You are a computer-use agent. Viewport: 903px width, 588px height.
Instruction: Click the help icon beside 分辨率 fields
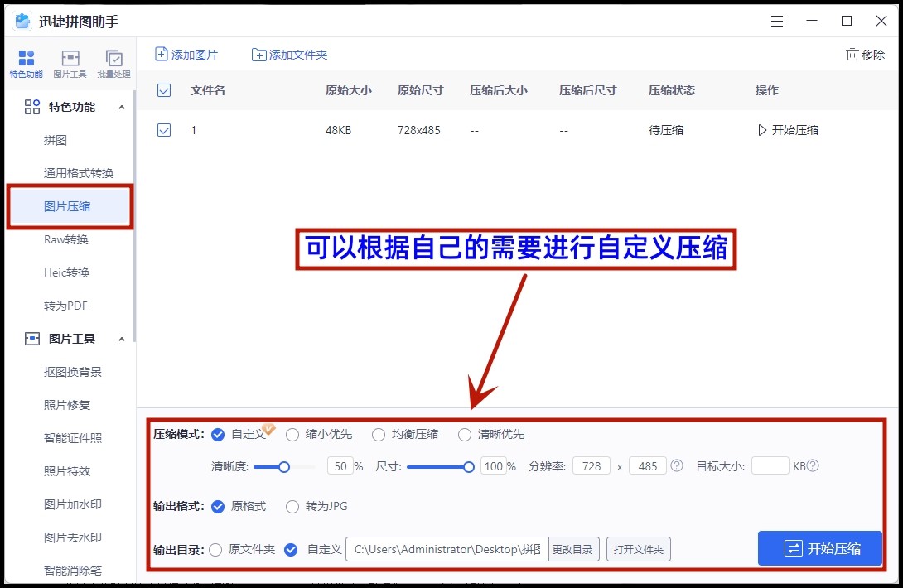[x=676, y=466]
